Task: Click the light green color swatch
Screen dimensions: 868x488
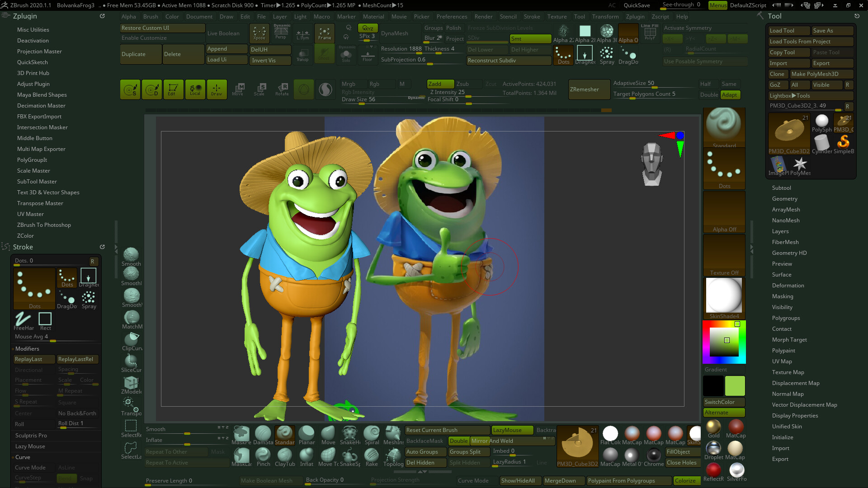Action: [x=735, y=386]
